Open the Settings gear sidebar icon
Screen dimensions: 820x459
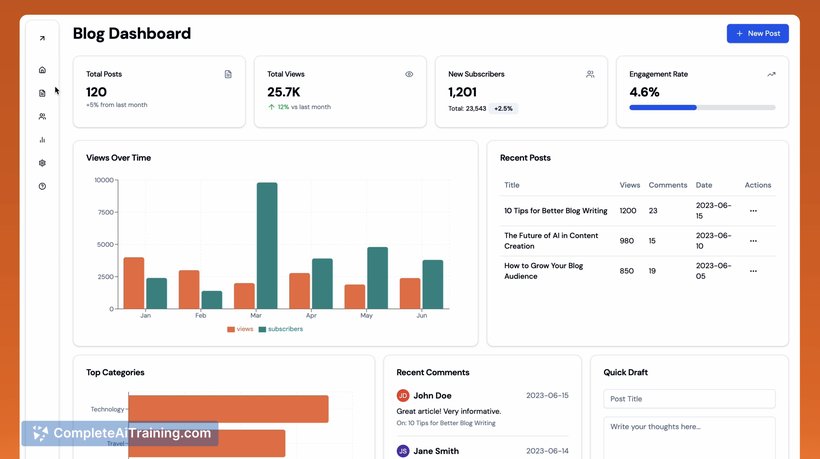click(42, 163)
